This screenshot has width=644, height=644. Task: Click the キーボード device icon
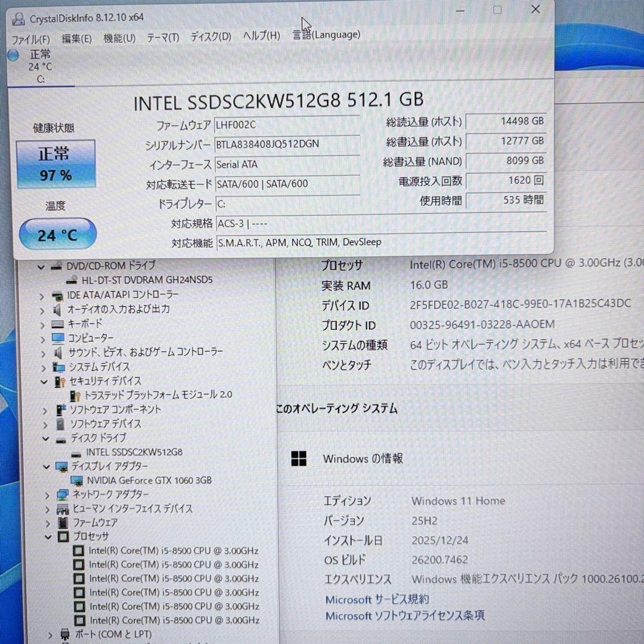57,324
